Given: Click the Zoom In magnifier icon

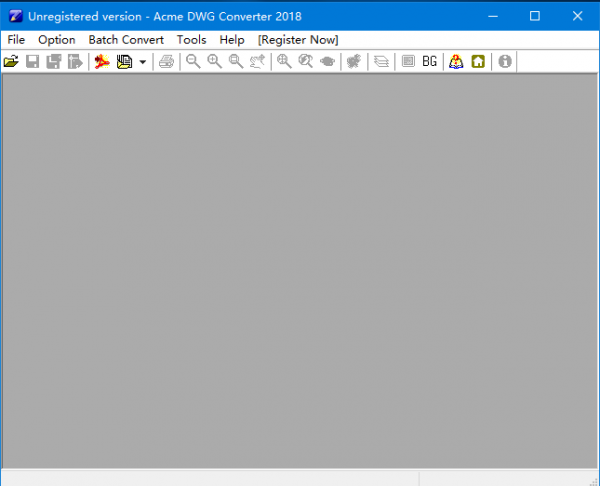Looking at the screenshot, I should click(x=214, y=61).
